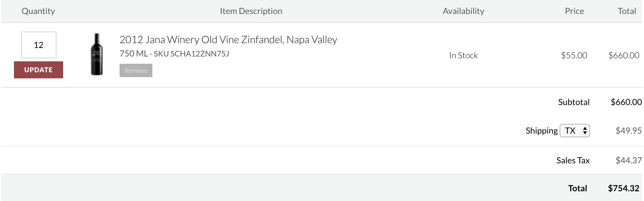Click the Sales Tax amount $44.37
This screenshot has height=201, width=644.
click(x=629, y=160)
